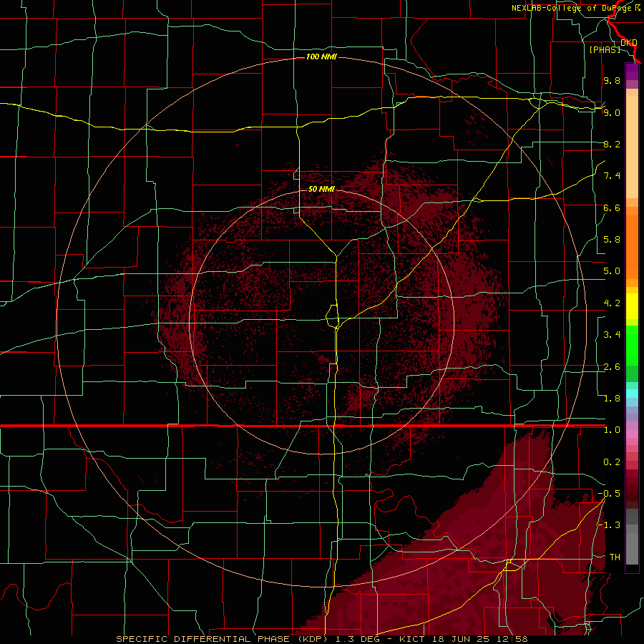Click the SPECIFIC DIFFERENTIAL PHASE (KDP) caption text

(x=223, y=639)
